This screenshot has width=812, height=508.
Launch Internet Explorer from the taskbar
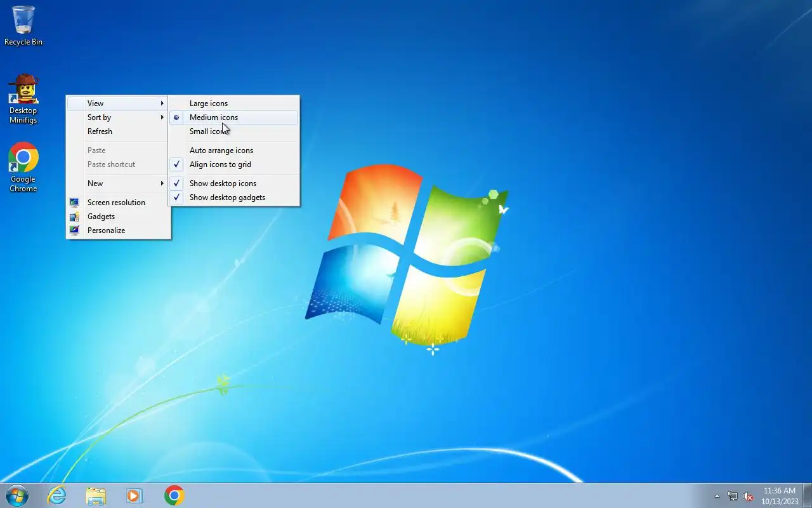[57, 495]
